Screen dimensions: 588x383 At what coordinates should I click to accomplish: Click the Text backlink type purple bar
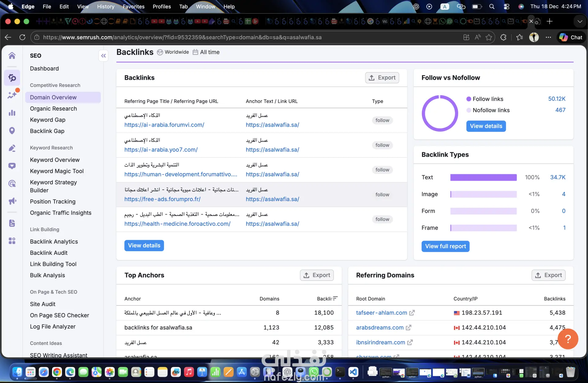(483, 177)
